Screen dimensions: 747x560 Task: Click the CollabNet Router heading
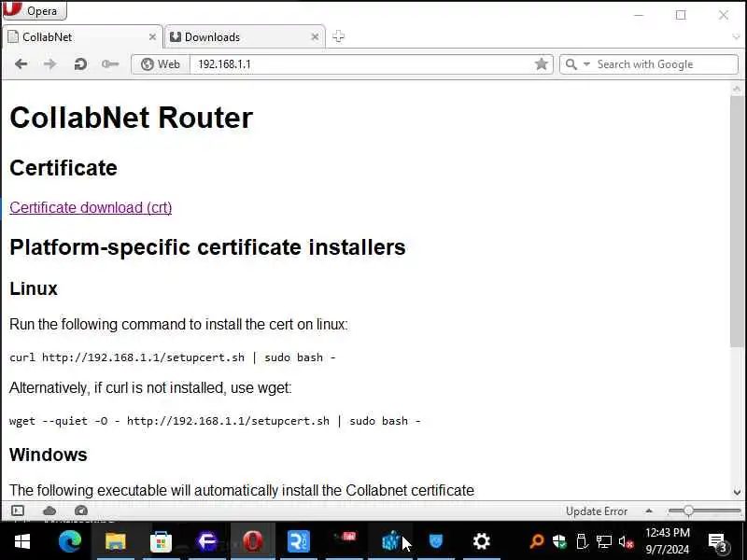tap(131, 118)
